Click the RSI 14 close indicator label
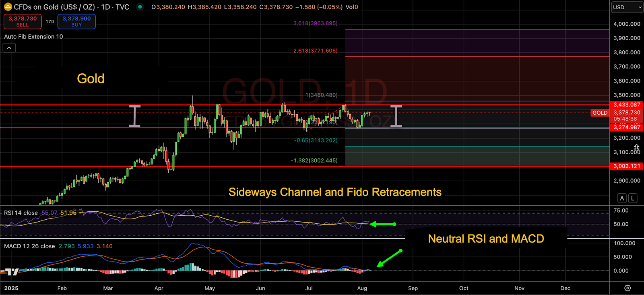The width and height of the screenshot is (644, 295). click(21, 213)
